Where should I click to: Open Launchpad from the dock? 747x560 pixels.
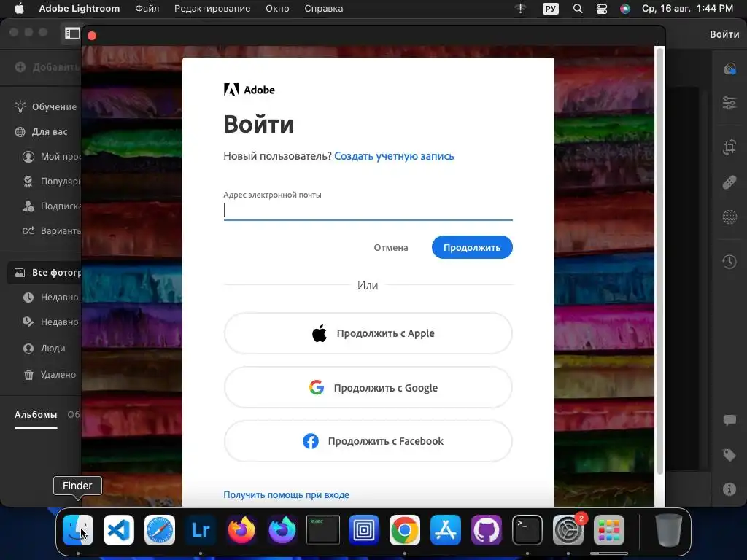click(609, 529)
